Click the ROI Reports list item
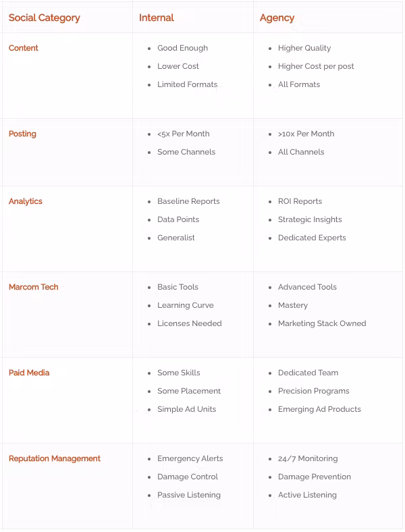 (300, 201)
